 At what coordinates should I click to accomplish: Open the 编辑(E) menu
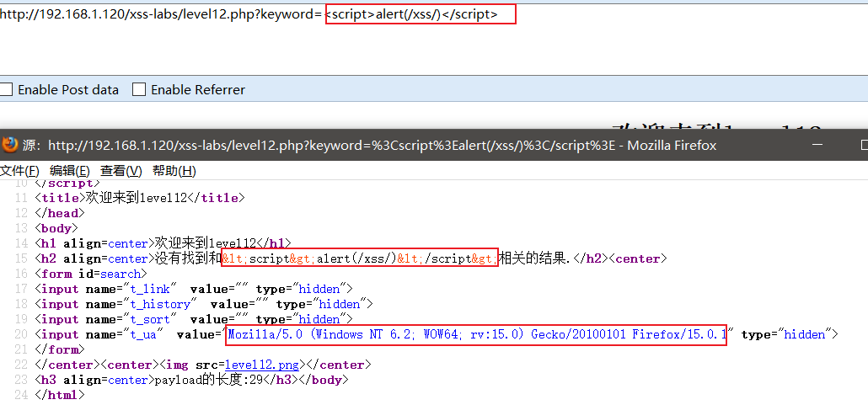(70, 171)
